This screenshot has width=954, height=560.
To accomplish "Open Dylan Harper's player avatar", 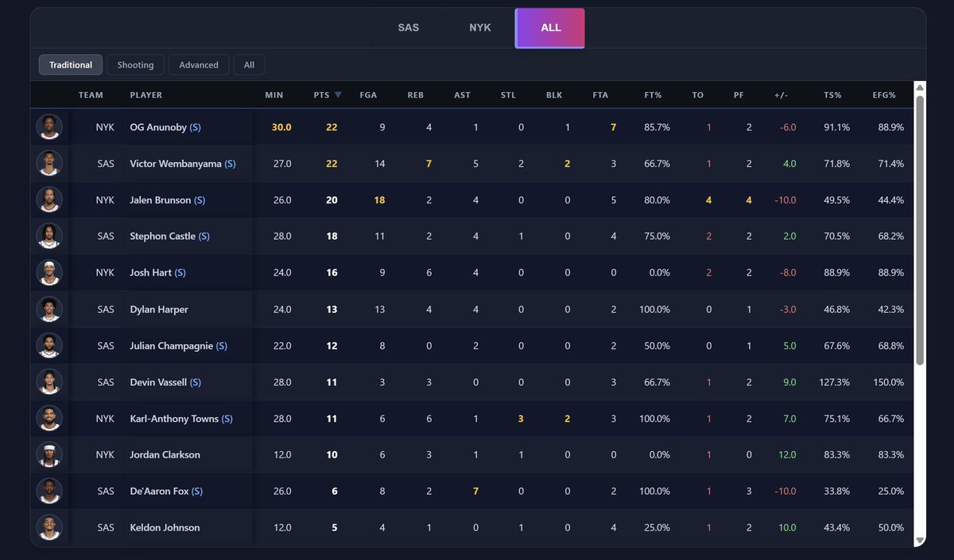I will coord(49,309).
